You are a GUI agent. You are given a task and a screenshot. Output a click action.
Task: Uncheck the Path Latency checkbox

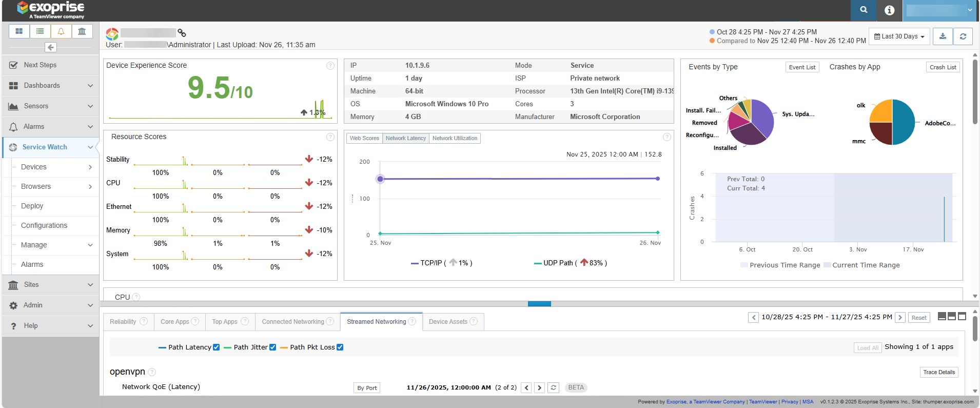[216, 347]
